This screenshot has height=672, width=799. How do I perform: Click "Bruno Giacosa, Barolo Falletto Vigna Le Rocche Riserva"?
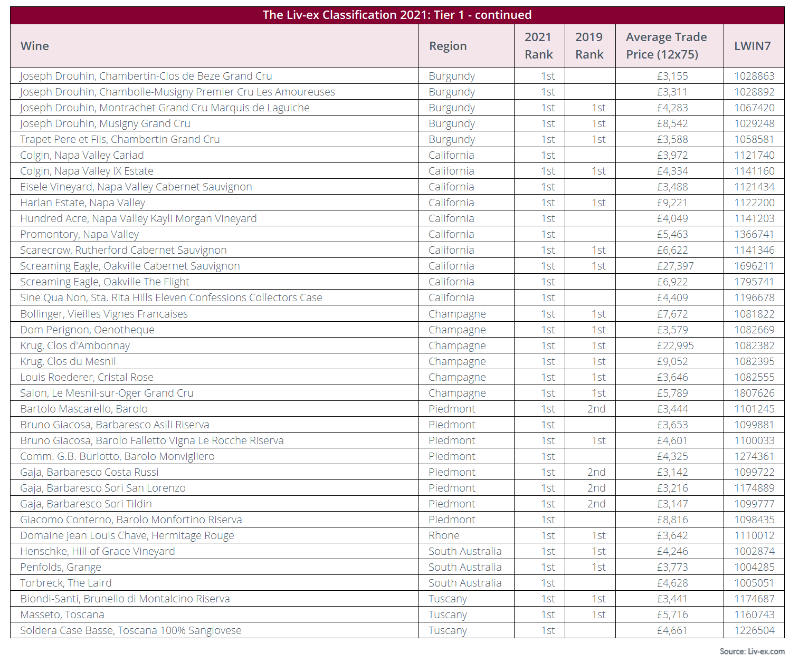pyautogui.click(x=152, y=440)
